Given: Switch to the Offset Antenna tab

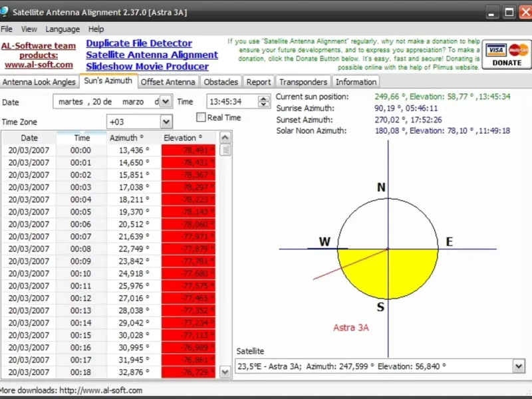Looking at the screenshot, I should [168, 82].
